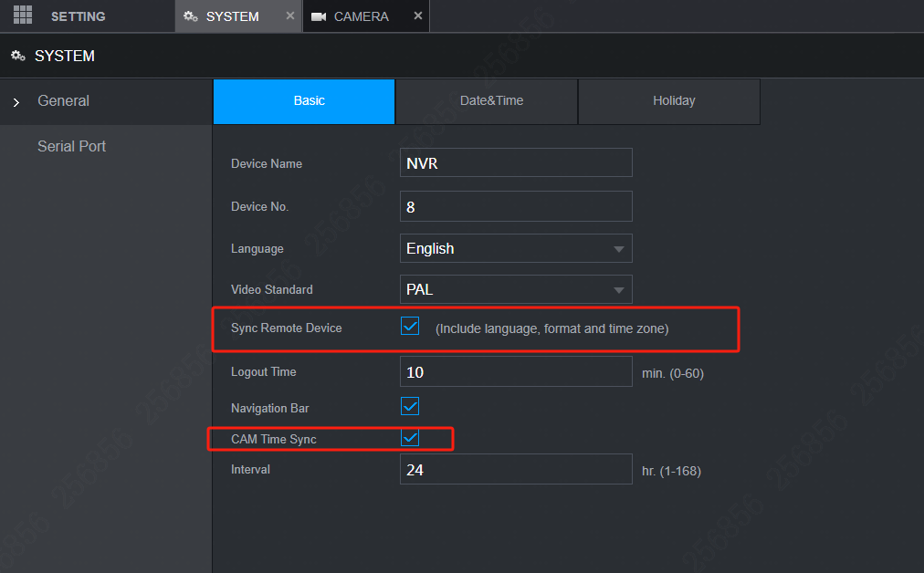924x573 pixels.
Task: Close the SYSTEM tab
Action: (289, 16)
